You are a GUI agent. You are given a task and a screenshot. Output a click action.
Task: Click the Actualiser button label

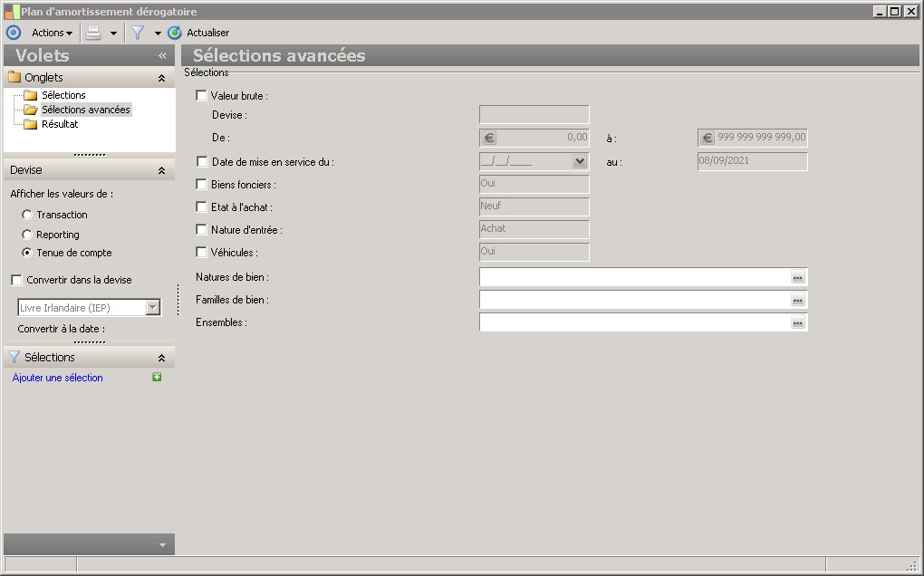click(x=207, y=33)
